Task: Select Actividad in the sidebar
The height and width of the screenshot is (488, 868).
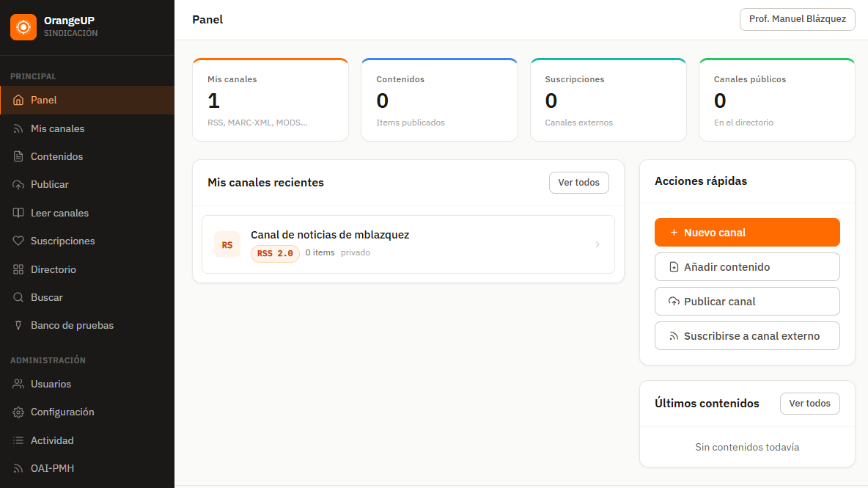Action: point(53,440)
